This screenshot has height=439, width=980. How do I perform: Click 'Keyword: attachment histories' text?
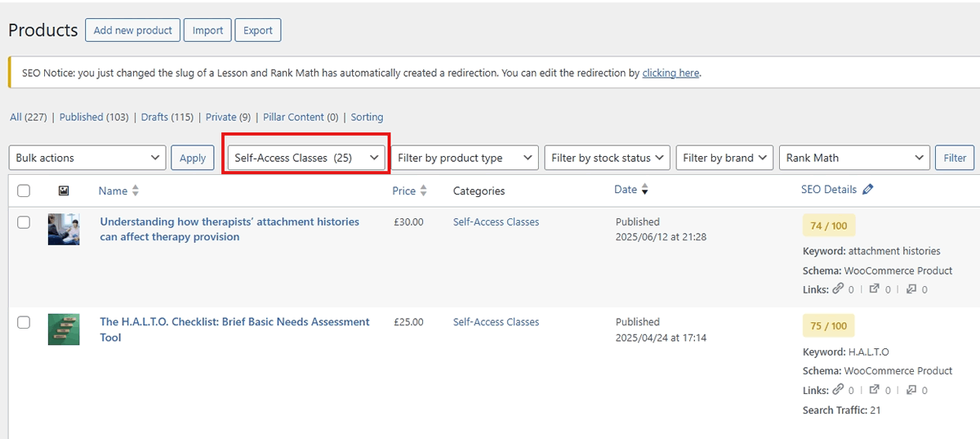(x=871, y=251)
